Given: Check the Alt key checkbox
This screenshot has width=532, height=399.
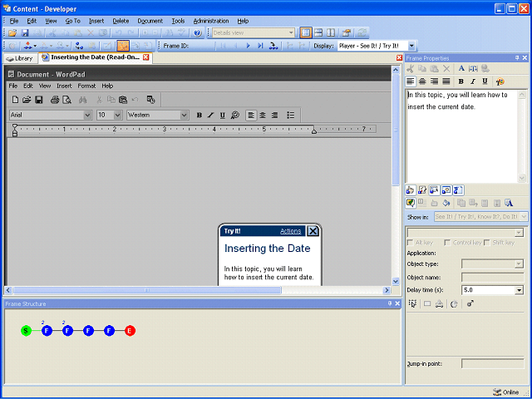Looking at the screenshot, I should 410,243.
